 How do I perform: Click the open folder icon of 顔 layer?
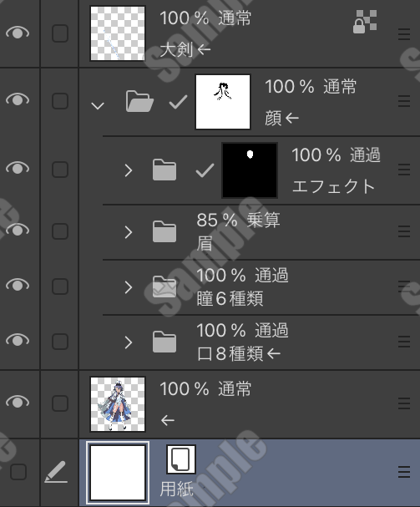(139, 101)
